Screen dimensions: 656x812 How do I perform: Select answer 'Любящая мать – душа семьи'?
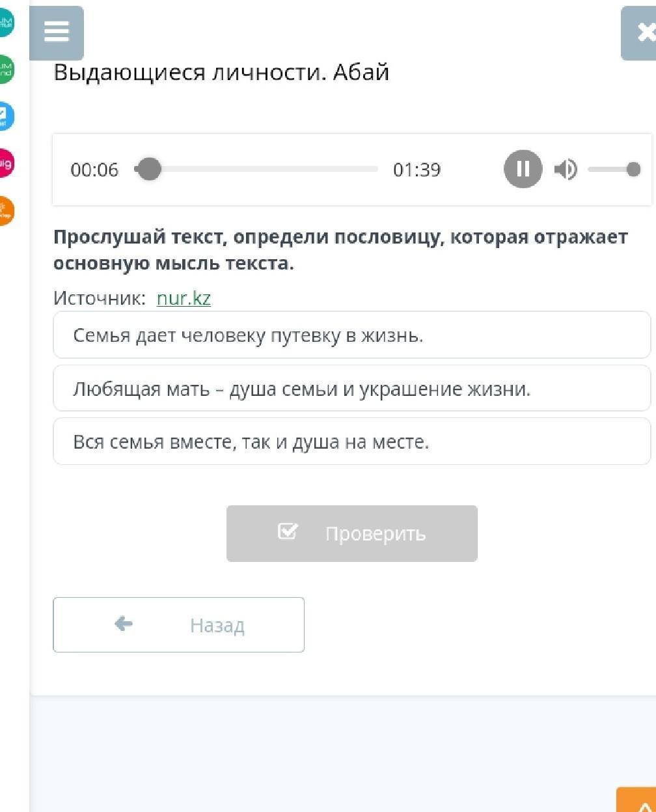(351, 389)
